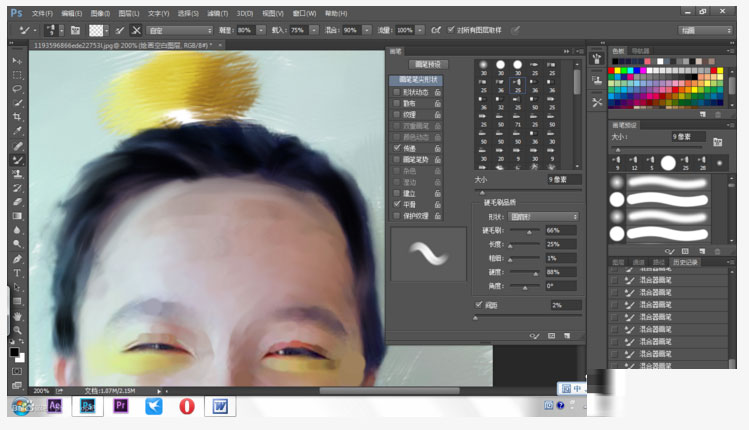
Task: Open collapsed Brush Presets panel icon
Action: pos(597,59)
